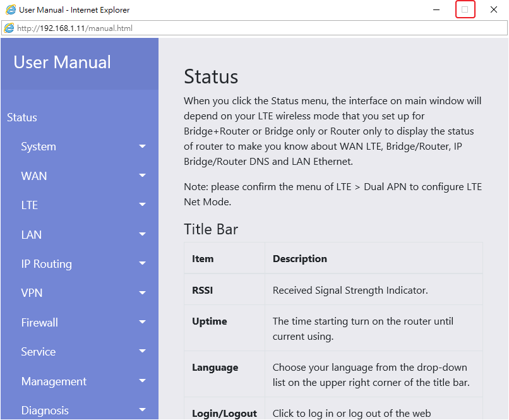Click the Title Bar subheading
The height and width of the screenshot is (420, 509).
click(211, 229)
